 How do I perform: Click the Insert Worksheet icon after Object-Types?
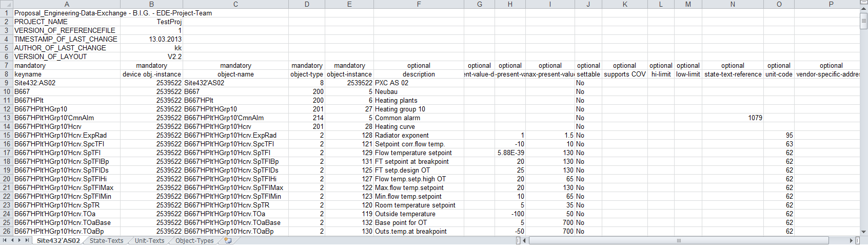pyautogui.click(x=228, y=240)
